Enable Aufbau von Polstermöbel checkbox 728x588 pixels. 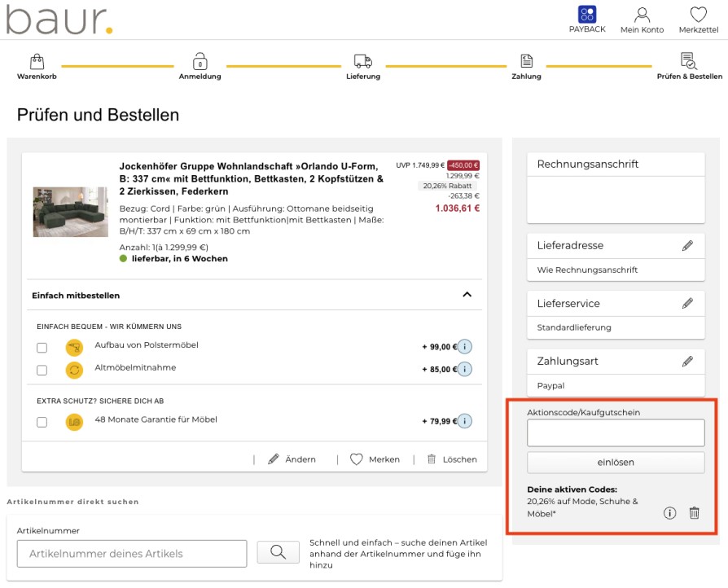coord(42,348)
